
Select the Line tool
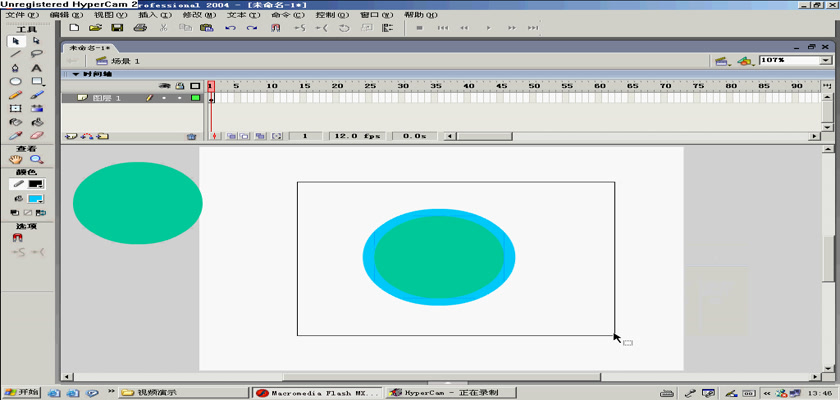tap(16, 54)
